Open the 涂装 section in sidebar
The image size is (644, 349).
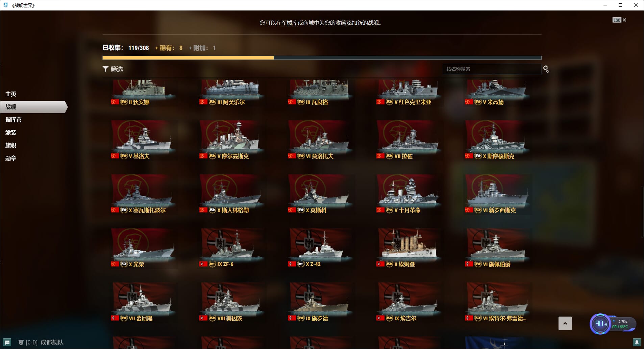click(x=11, y=132)
